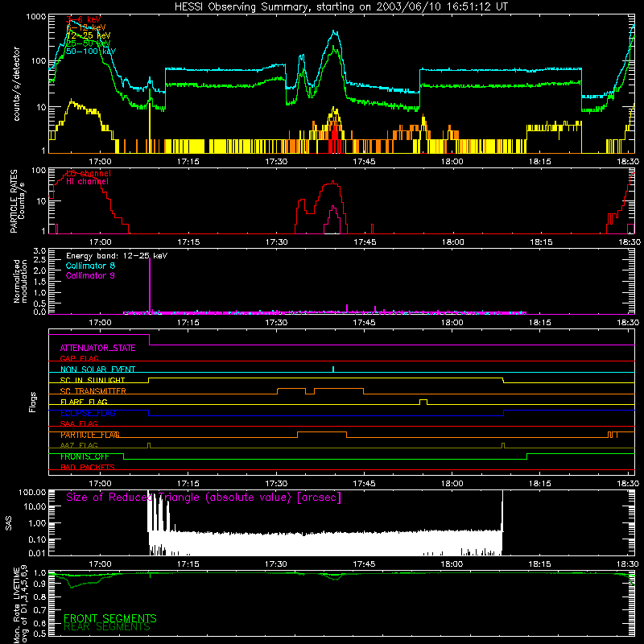Select the 25-50 keV legend label
This screenshot has height=644, width=644.
88,43
